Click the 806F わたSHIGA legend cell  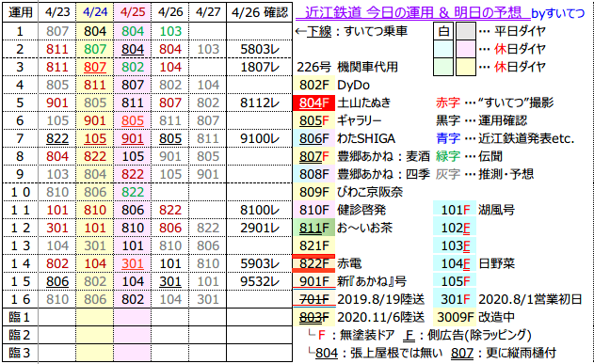[313, 138]
